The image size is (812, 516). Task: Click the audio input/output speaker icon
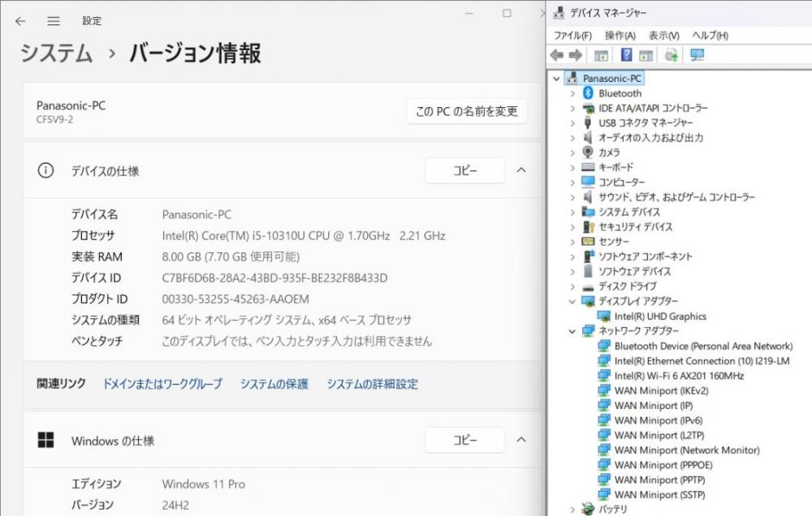(588, 137)
